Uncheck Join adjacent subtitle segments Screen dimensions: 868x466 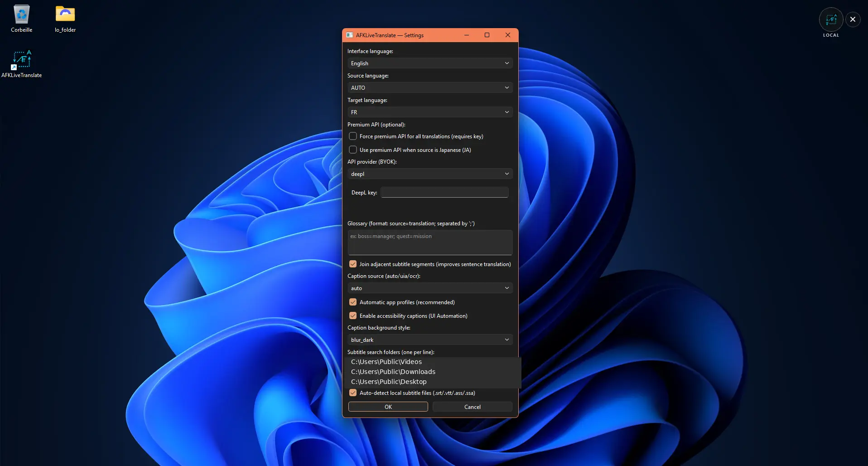[x=353, y=264]
